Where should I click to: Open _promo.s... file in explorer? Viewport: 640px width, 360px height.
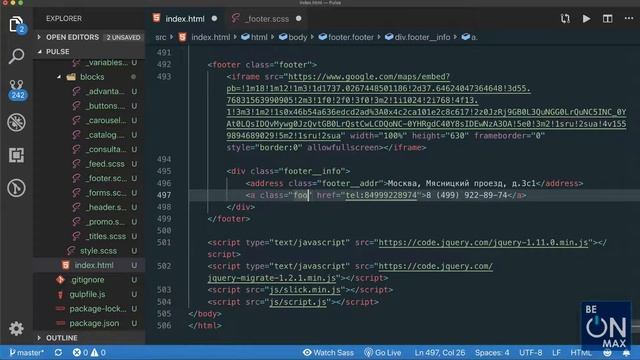[x=105, y=222]
